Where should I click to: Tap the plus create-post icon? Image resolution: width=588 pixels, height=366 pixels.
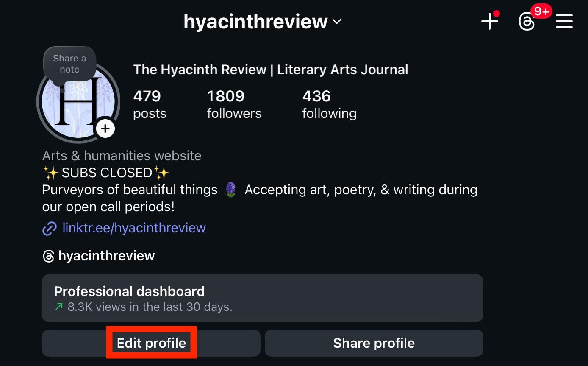[490, 21]
